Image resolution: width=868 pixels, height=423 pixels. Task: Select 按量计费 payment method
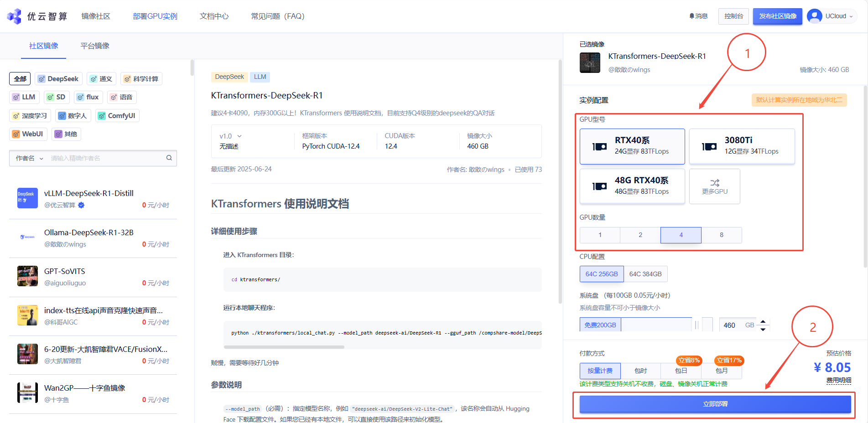[x=600, y=371]
